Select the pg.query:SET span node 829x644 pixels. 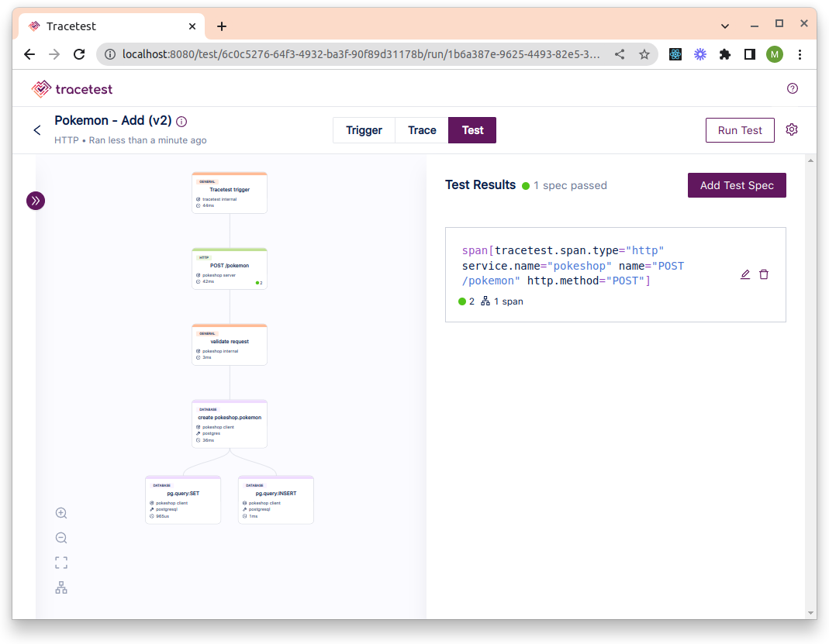point(183,501)
